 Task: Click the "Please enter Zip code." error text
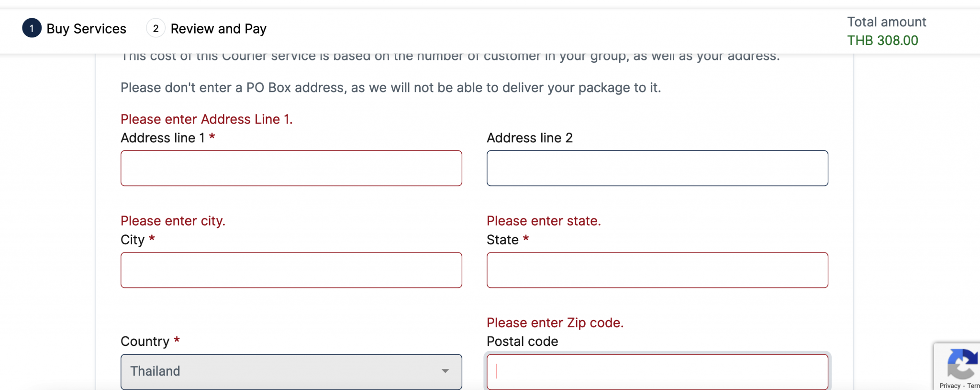[x=555, y=323]
